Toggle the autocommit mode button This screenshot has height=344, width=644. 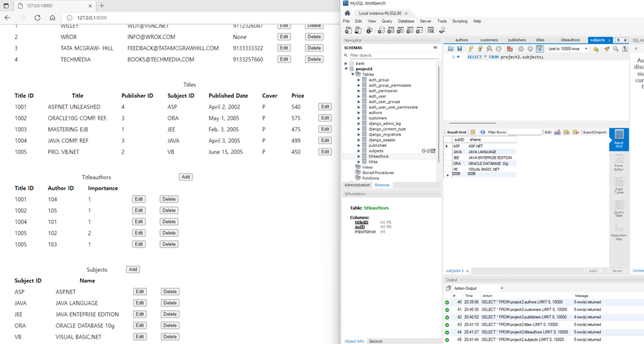539,48
